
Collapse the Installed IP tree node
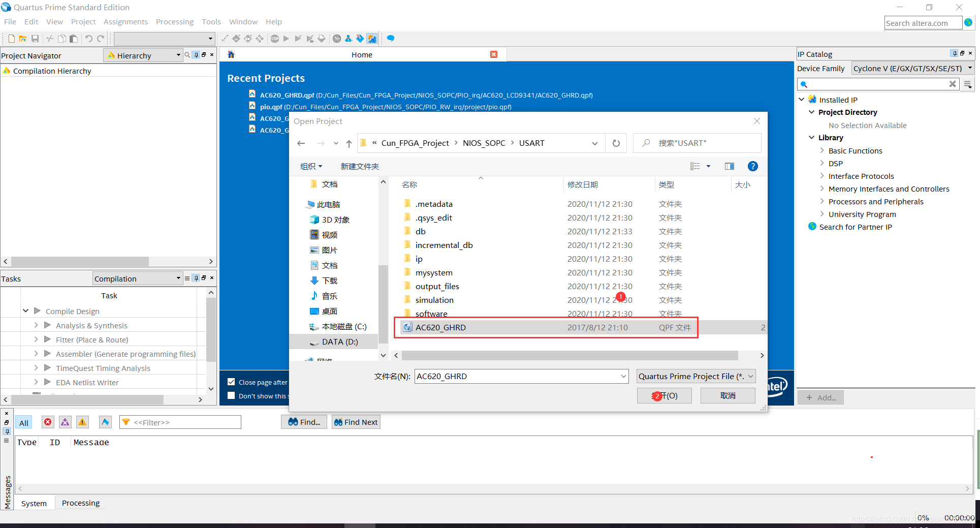tap(802, 100)
